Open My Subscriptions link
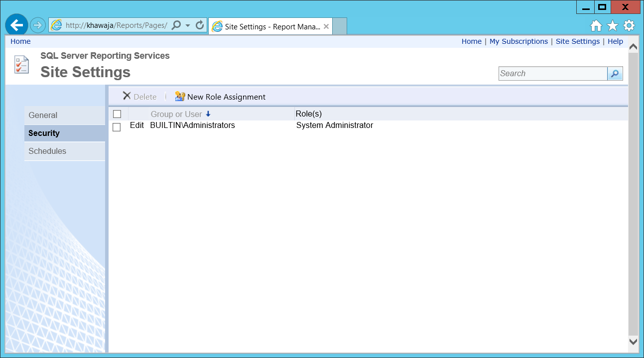 coord(518,41)
